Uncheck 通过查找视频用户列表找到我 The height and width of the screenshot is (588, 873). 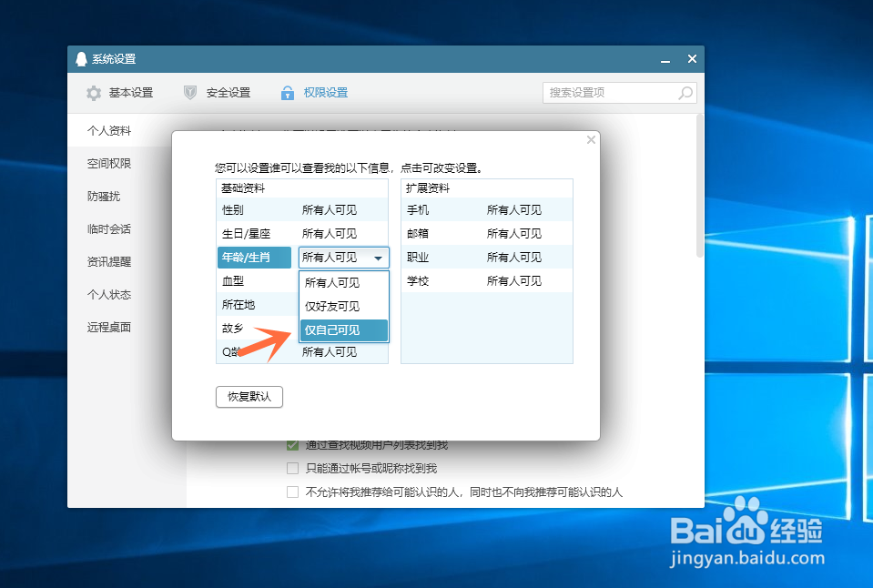(292, 445)
